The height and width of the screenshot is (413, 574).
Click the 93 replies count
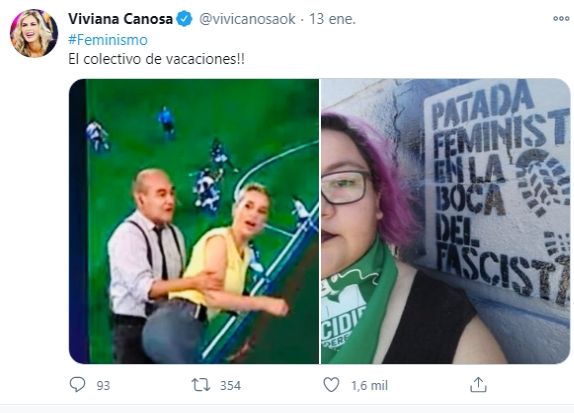(x=103, y=386)
